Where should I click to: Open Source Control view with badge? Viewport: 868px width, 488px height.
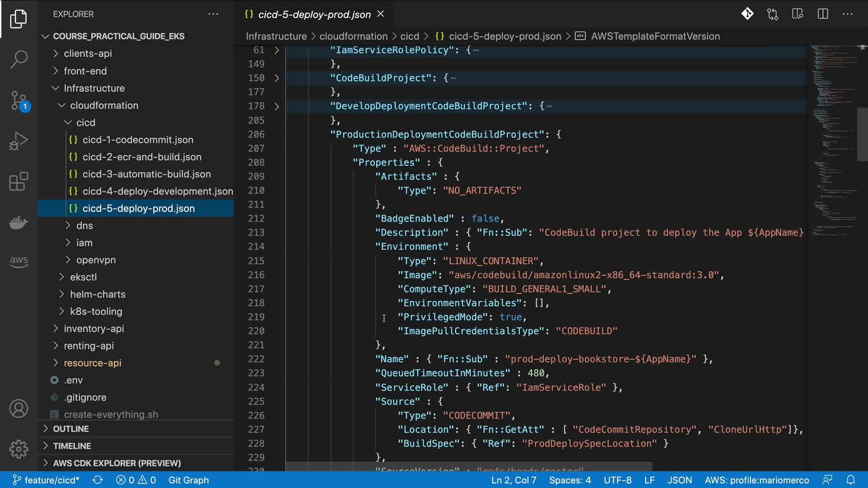(19, 100)
